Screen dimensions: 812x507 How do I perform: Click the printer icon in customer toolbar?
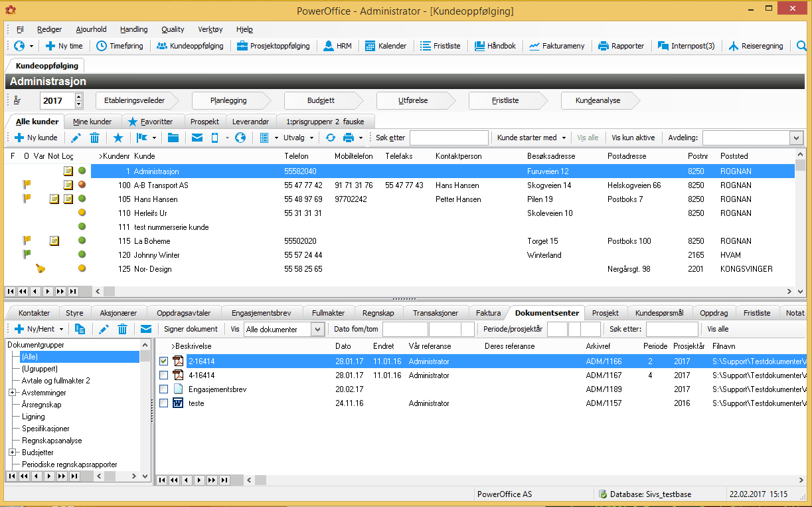[x=349, y=138]
